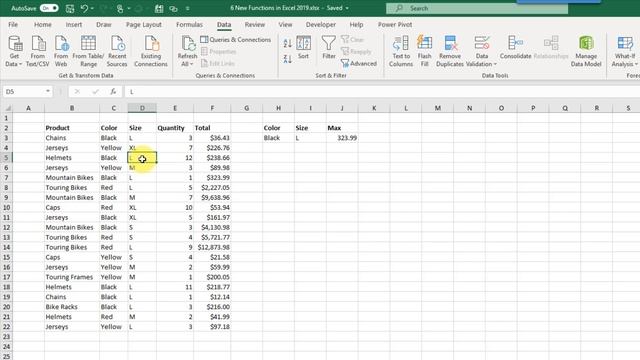640x360 pixels.
Task: Open Queries & Connections pane
Action: pyautogui.click(x=236, y=40)
